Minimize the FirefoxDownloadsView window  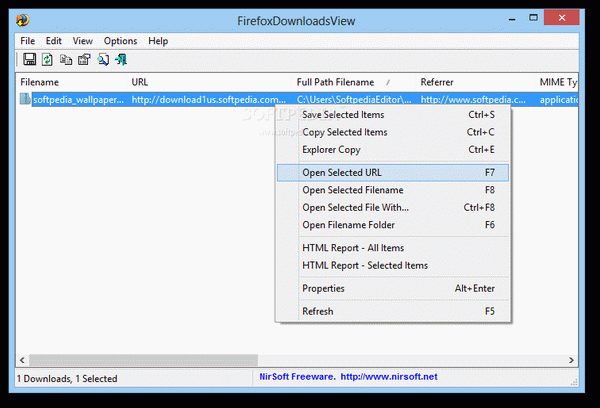512,19
